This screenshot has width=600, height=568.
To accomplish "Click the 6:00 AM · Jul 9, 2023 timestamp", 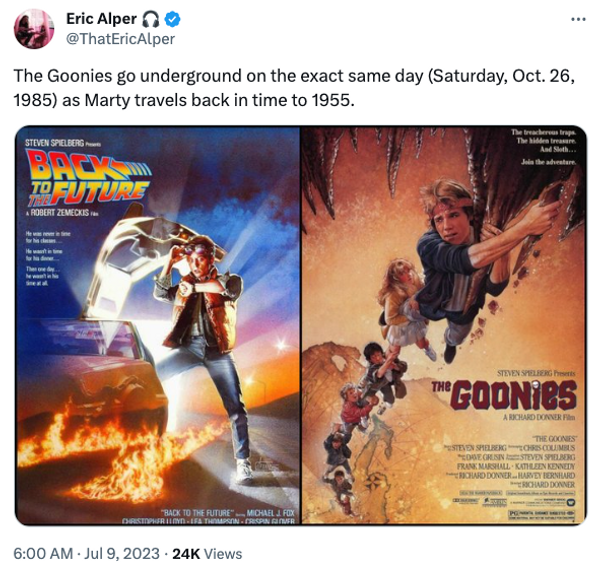I will click(x=86, y=553).
